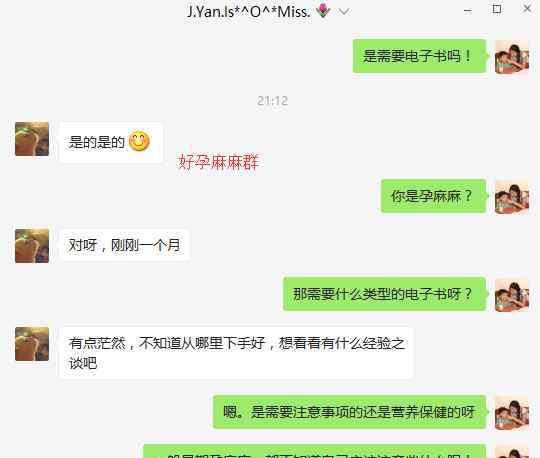Open sender avatar beside 你是孕麻麻 message
Screen dimensions: 540x458
[x=512, y=197]
